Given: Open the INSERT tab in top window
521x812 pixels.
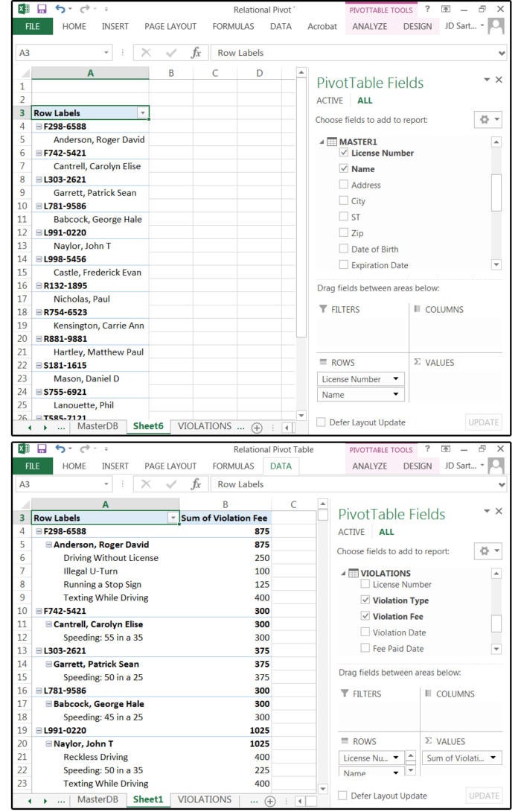Looking at the screenshot, I should click(115, 26).
